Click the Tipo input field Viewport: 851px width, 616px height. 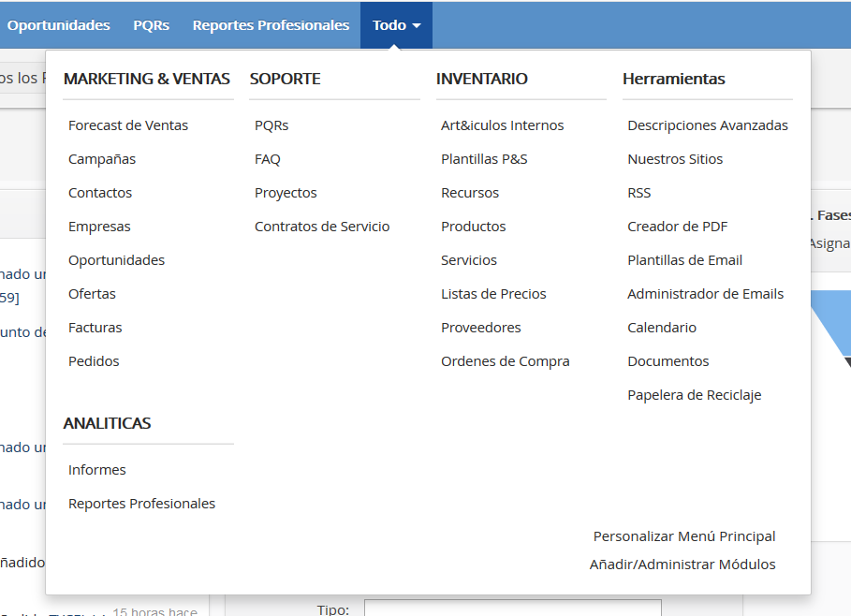click(x=512, y=609)
